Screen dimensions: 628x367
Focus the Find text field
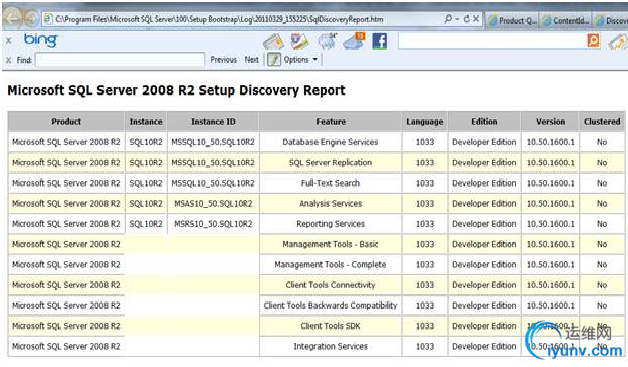tap(119, 60)
